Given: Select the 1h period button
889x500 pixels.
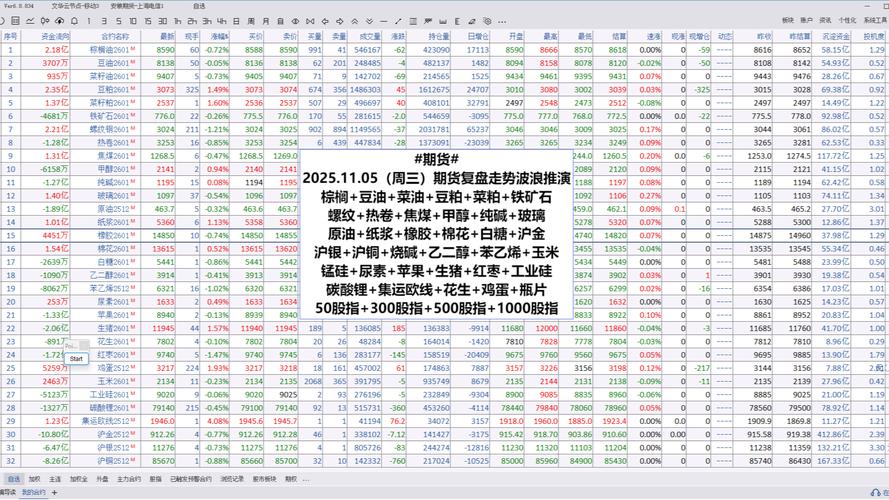Looking at the screenshot, I should point(177,21).
